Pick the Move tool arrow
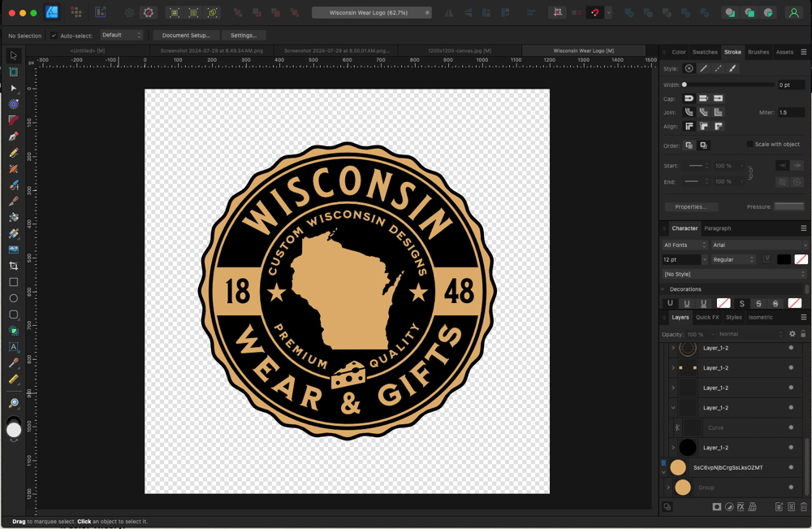This screenshot has height=529, width=812. pos(14,56)
